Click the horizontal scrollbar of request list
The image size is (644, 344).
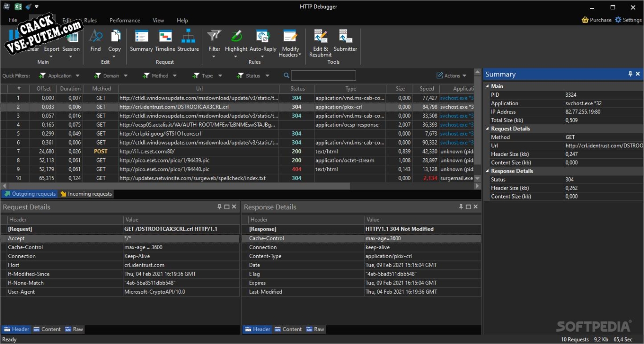(178, 186)
